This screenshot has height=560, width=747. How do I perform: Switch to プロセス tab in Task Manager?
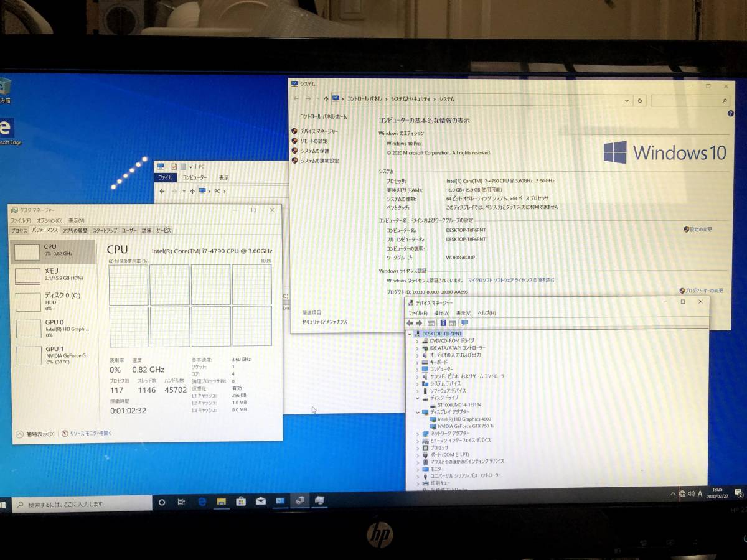pos(19,230)
